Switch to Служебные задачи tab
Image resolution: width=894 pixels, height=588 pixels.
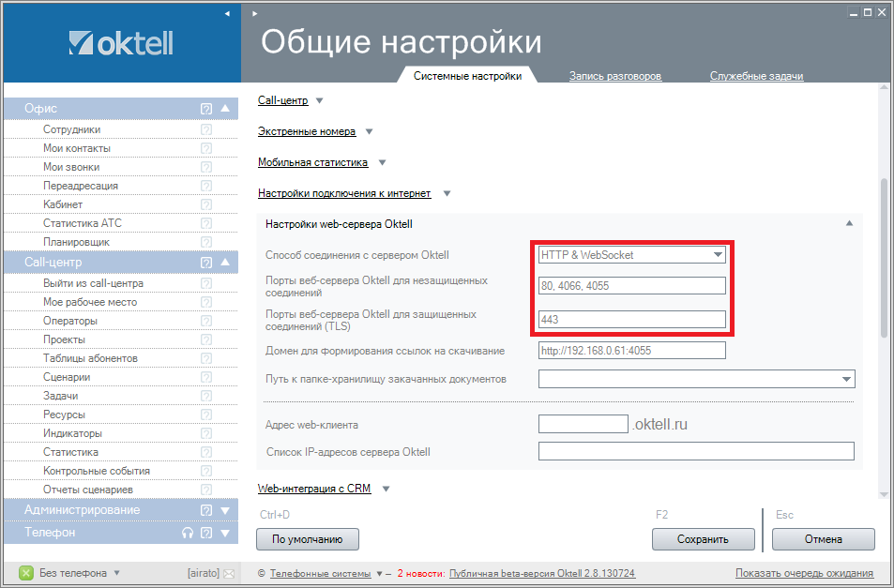click(757, 76)
